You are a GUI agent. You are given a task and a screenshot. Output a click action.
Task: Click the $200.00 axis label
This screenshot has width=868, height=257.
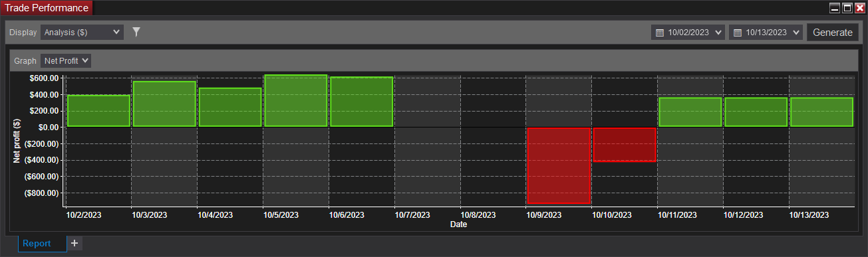point(45,111)
